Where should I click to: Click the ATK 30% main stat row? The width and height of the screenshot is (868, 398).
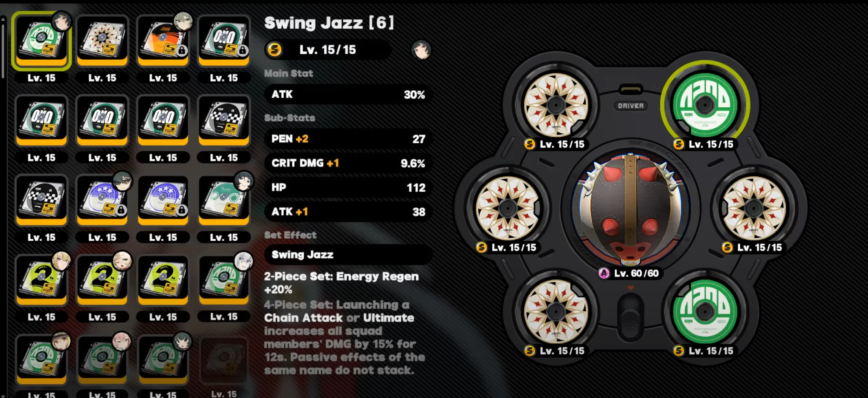pos(348,95)
